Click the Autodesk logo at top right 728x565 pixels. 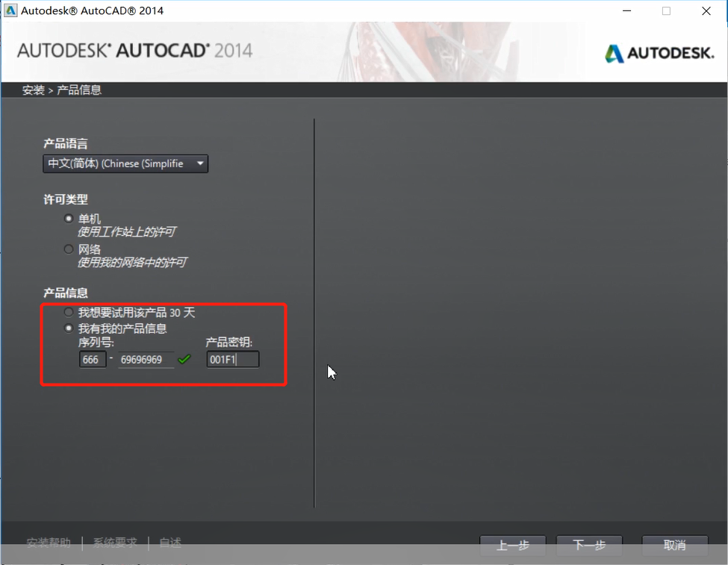(x=659, y=53)
